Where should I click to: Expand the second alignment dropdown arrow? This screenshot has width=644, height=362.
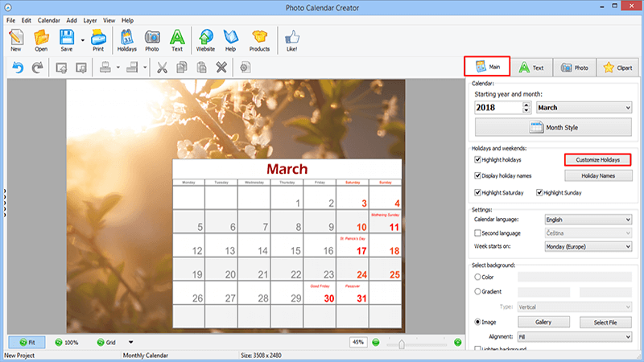(145, 68)
